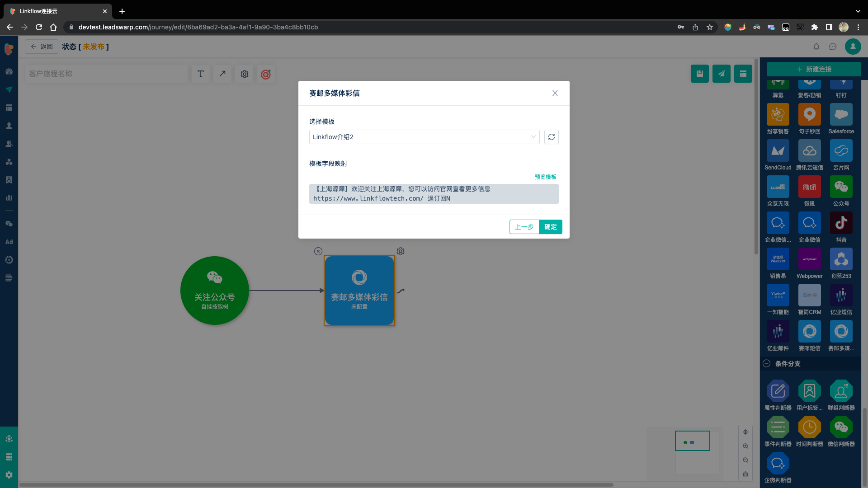Publish journey with paper plane button
868x488 pixels.
click(721, 74)
